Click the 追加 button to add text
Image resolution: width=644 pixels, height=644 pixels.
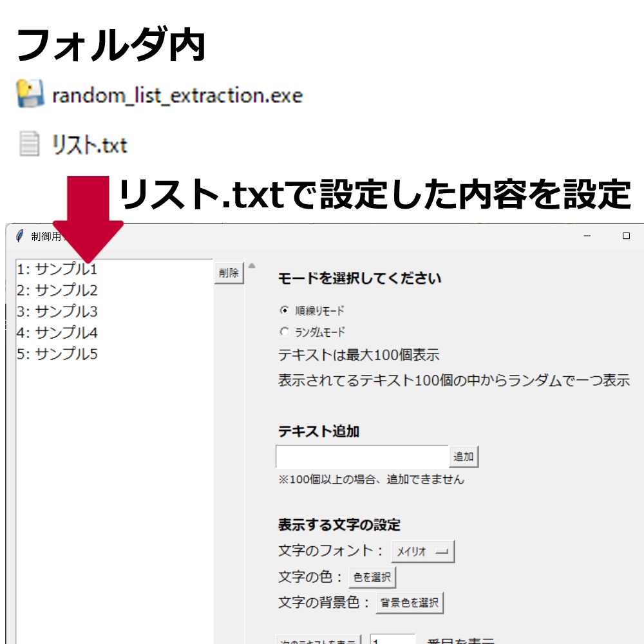click(x=462, y=457)
